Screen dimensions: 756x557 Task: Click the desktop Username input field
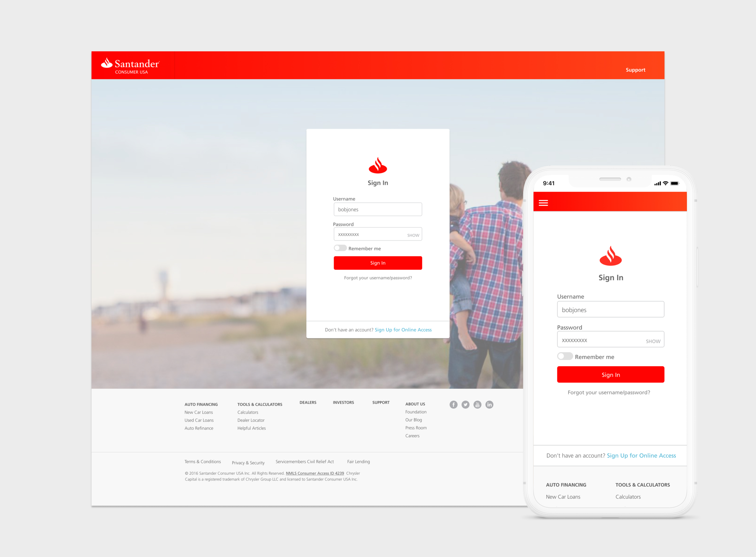(x=377, y=209)
